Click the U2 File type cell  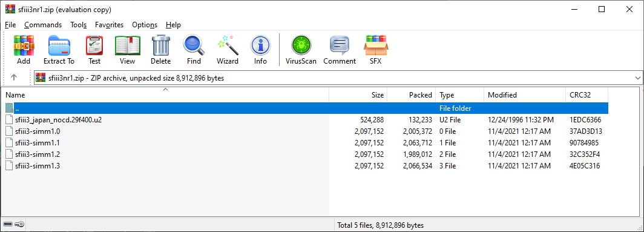point(450,120)
